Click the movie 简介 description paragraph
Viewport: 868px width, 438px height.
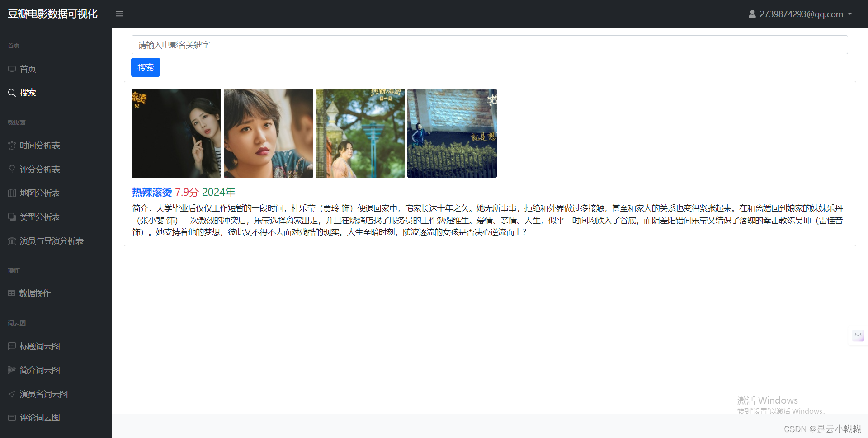[487, 220]
